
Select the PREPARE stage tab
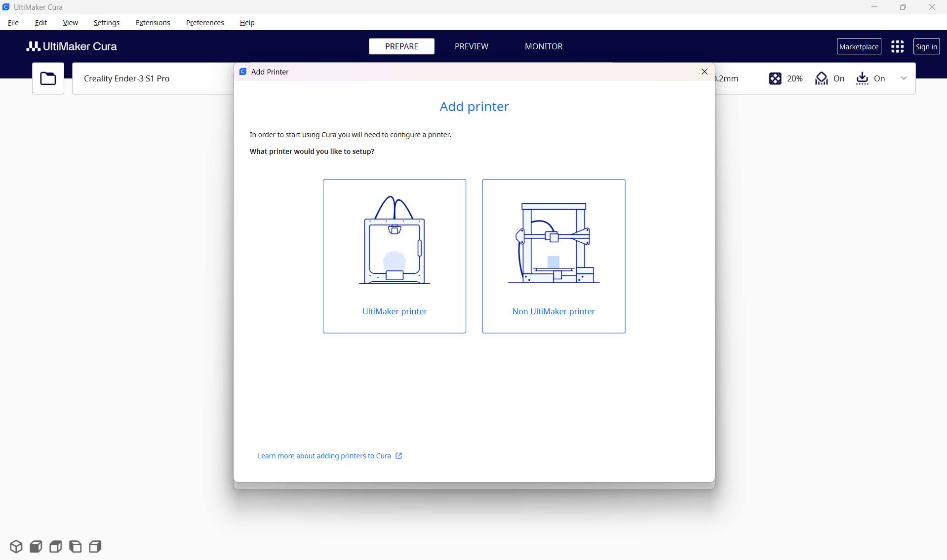[401, 46]
